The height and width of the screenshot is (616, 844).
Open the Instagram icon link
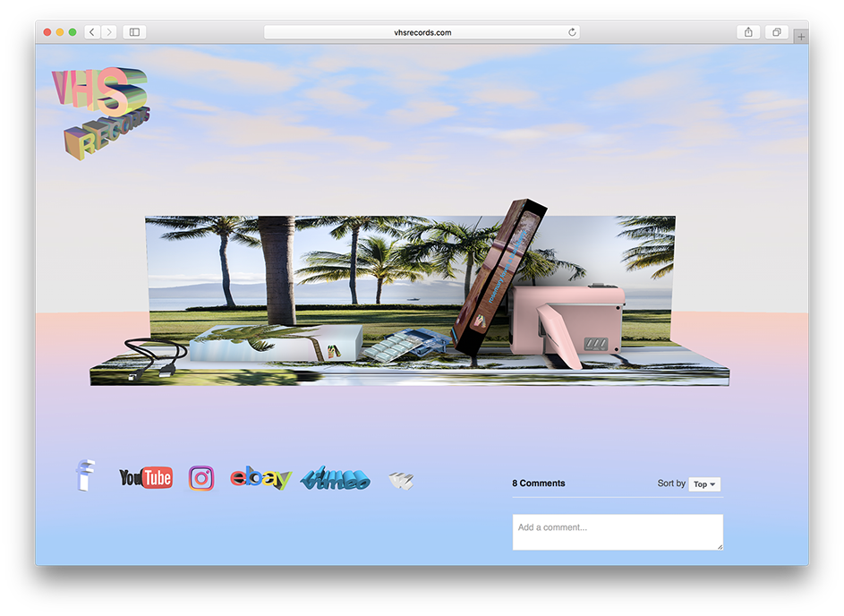[x=201, y=478]
